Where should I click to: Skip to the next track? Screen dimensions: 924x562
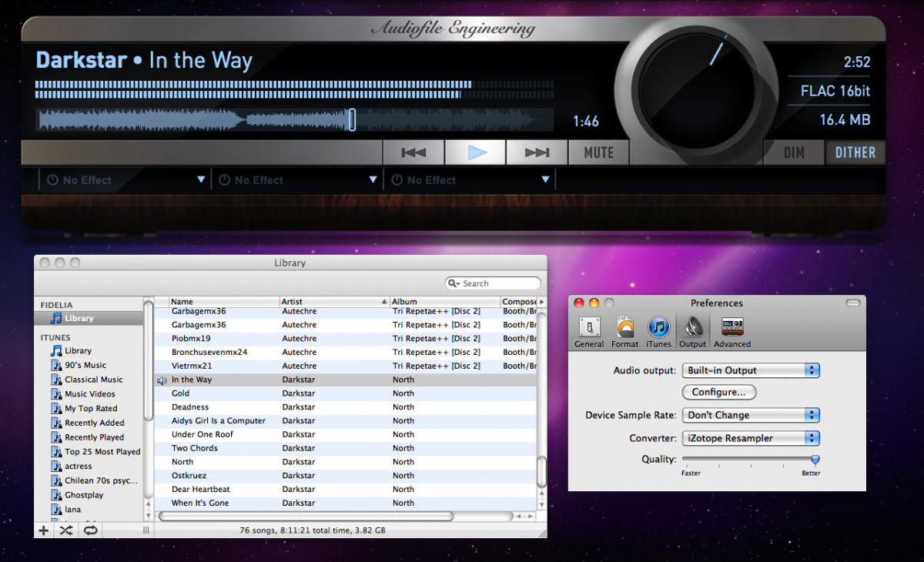537,152
